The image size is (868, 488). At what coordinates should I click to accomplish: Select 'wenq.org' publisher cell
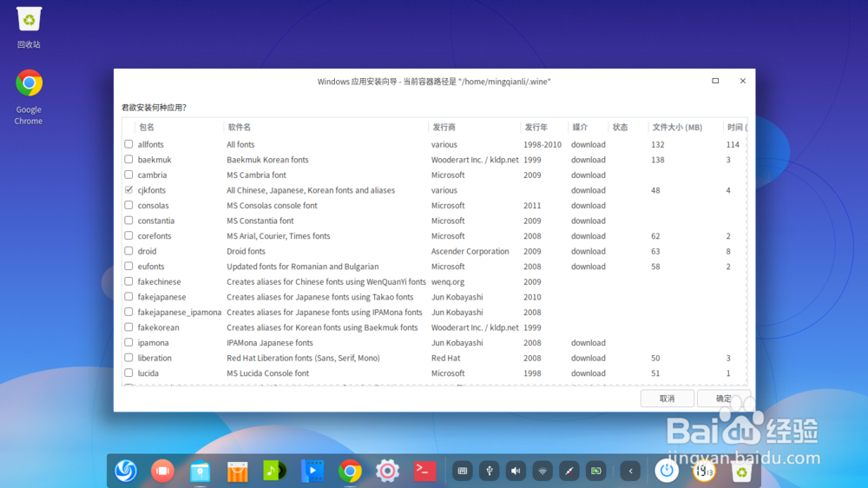pyautogui.click(x=448, y=281)
